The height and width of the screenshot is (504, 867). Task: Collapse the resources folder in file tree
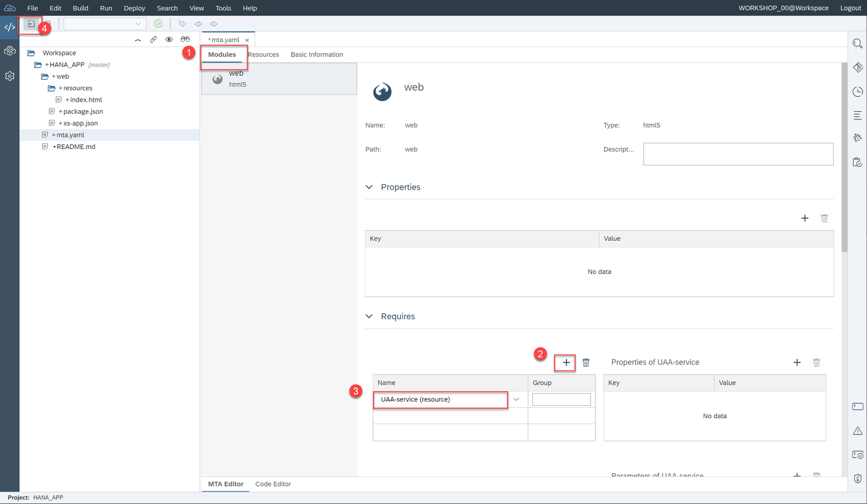(52, 88)
